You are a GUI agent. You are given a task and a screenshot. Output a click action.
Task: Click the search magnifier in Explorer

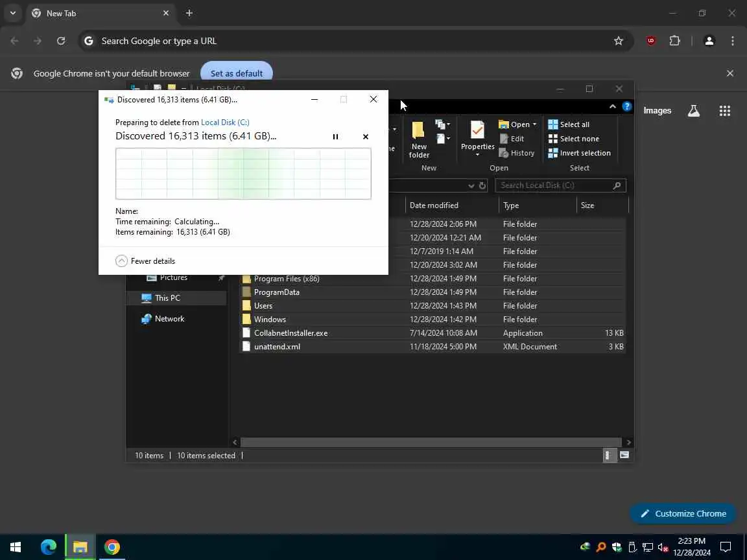tap(617, 185)
